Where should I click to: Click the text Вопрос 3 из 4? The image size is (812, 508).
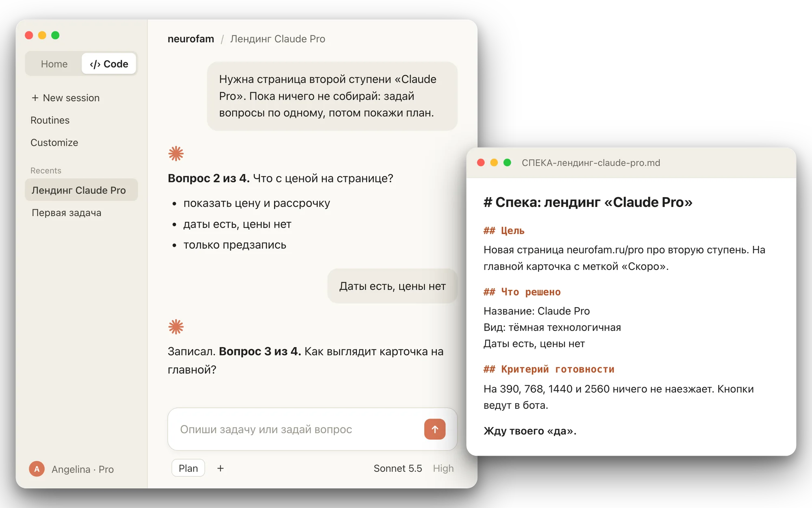point(260,351)
